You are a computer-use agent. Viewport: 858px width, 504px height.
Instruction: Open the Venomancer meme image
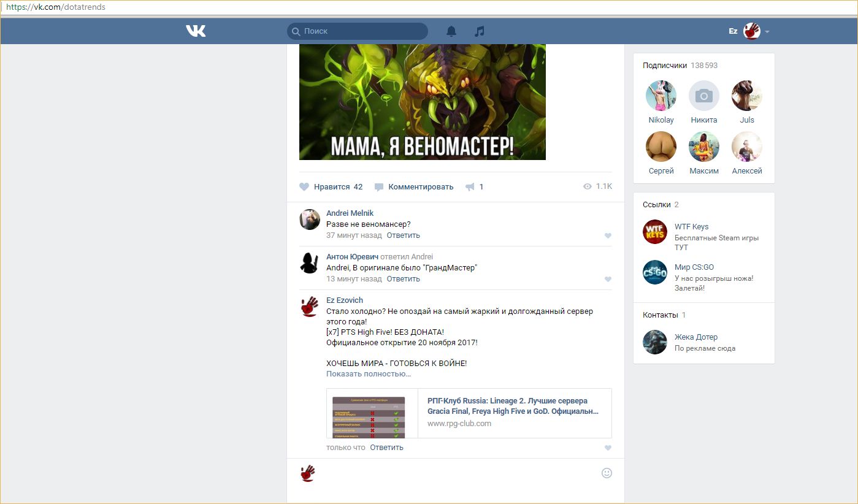(x=422, y=102)
